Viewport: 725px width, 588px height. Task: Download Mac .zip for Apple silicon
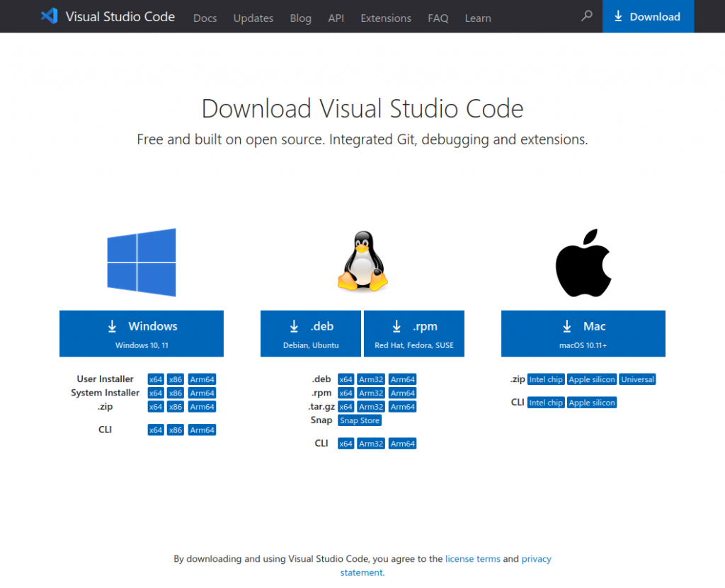pyautogui.click(x=592, y=379)
